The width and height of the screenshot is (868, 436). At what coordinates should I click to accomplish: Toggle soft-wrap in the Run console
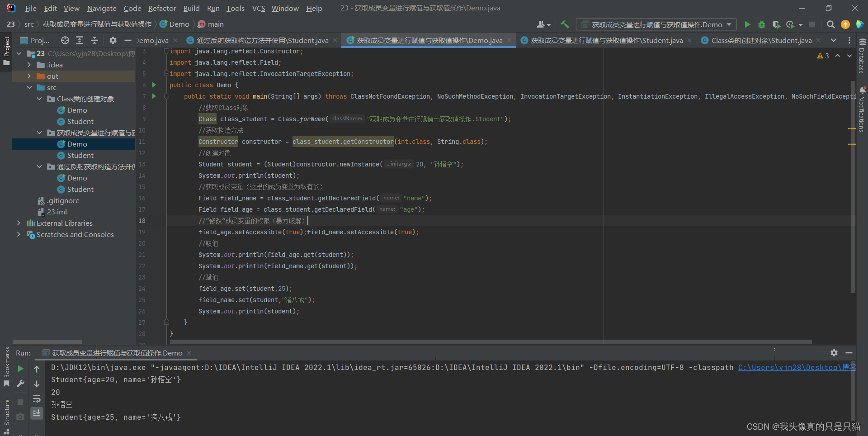[x=37, y=399]
